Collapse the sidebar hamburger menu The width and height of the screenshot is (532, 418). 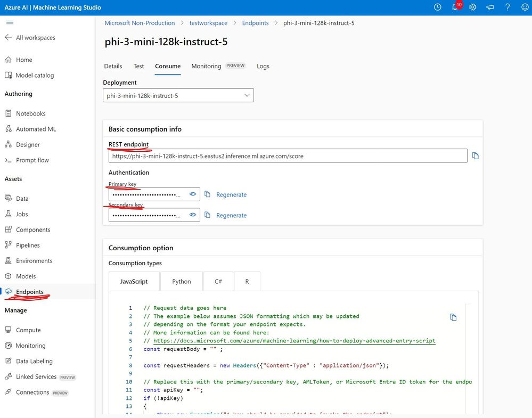point(10,22)
